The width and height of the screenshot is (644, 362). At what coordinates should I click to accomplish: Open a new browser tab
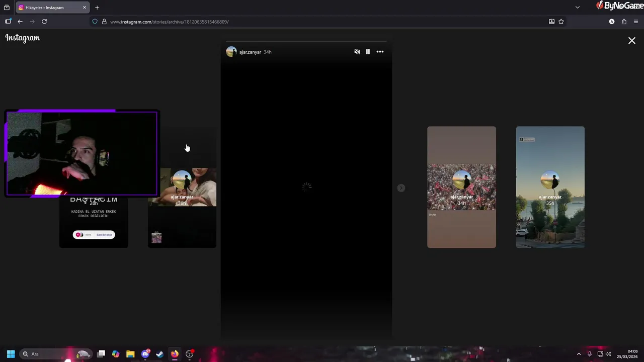pos(97,8)
